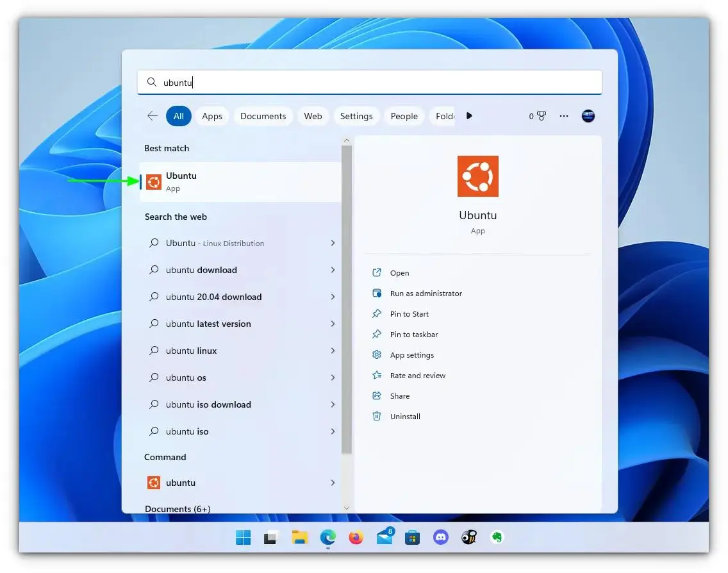Click the App settings gear icon
The image size is (728, 573).
click(377, 354)
